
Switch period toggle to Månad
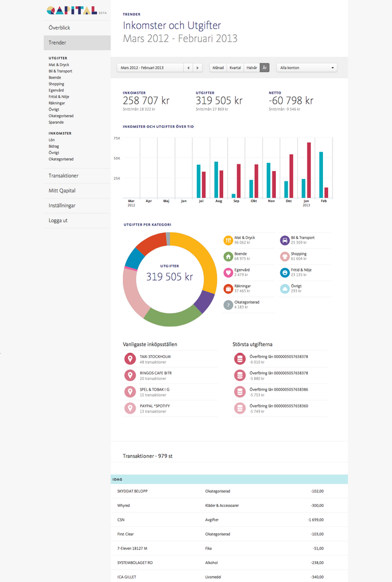218,67
